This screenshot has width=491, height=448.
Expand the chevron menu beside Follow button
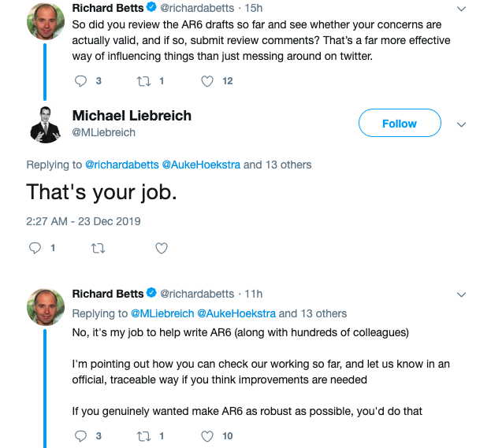[x=462, y=124]
